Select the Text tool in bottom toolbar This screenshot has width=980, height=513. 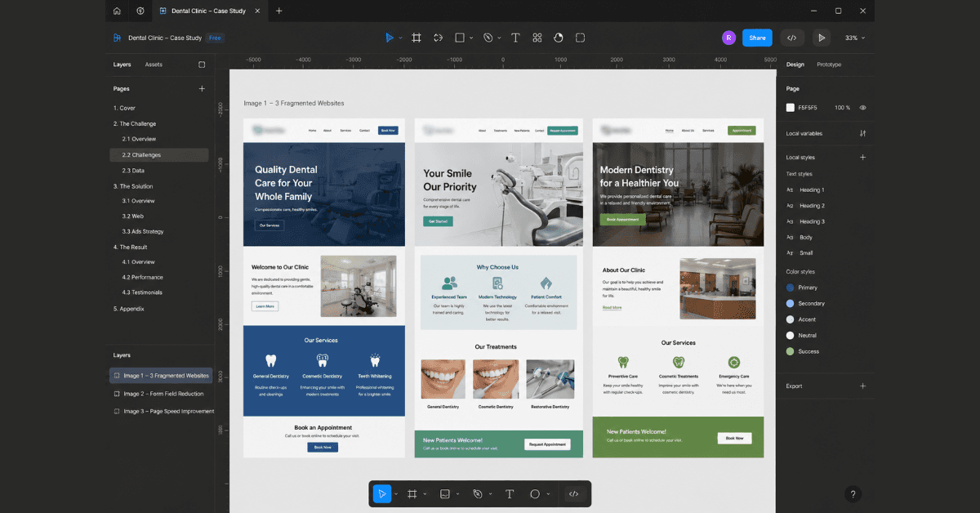[x=510, y=493]
